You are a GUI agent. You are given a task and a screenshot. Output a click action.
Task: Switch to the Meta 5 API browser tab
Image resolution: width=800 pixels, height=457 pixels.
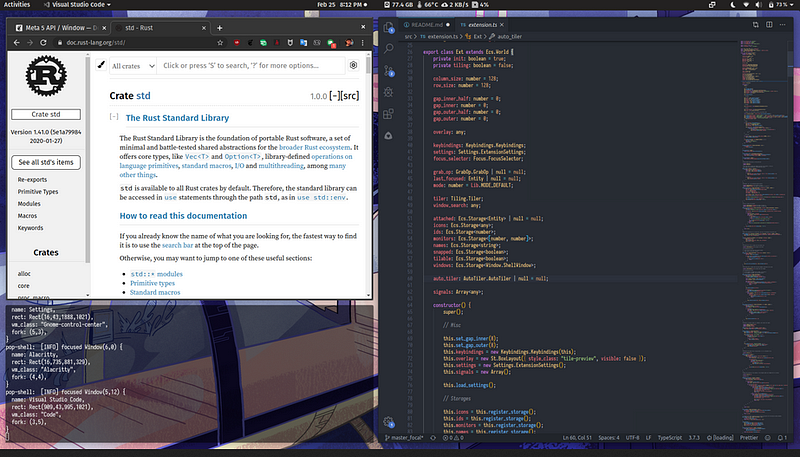(x=60, y=28)
